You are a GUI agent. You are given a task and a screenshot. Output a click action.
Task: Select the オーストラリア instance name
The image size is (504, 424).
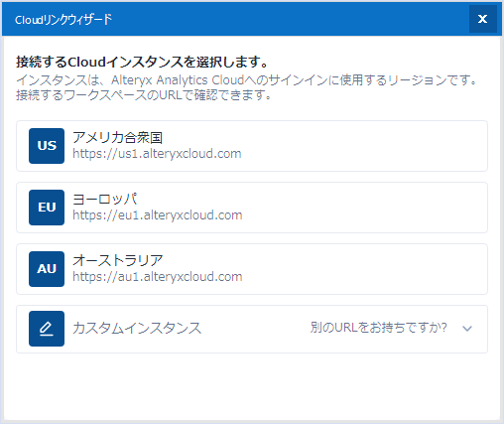(118, 261)
